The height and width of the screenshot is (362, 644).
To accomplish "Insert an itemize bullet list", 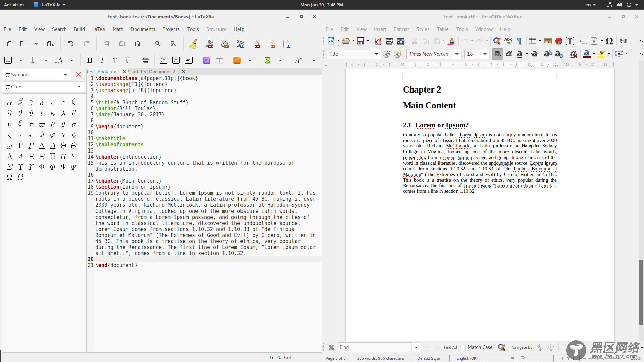I will tap(163, 60).
